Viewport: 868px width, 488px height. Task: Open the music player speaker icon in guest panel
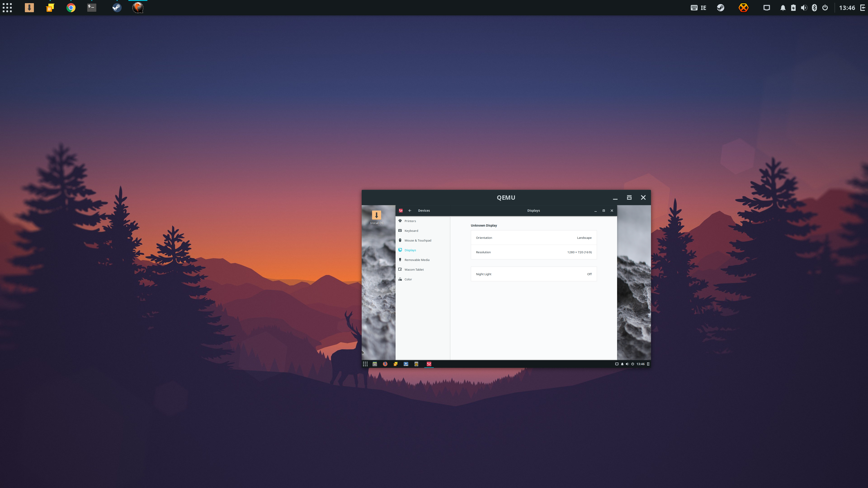pos(416,364)
